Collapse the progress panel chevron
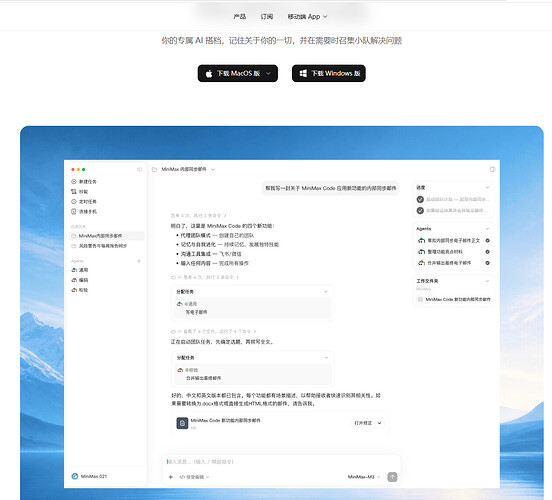This screenshot has height=500, width=552. tap(488, 188)
